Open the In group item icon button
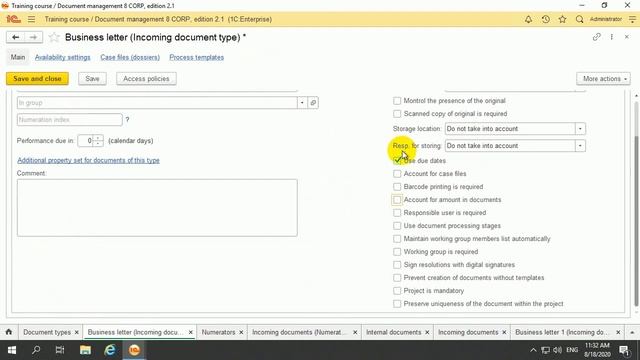640x360 pixels. click(313, 102)
